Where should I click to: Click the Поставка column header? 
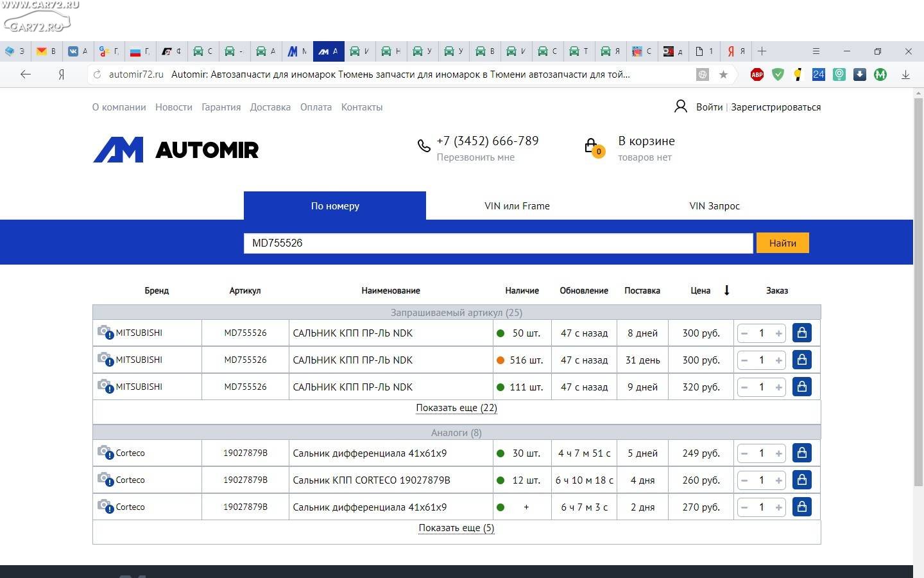642,290
